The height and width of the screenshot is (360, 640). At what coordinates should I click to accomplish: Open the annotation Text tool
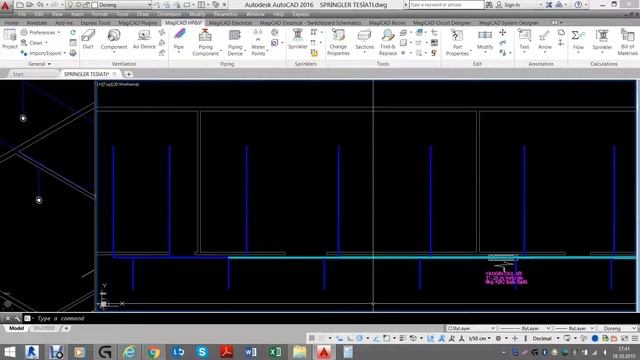click(524, 40)
